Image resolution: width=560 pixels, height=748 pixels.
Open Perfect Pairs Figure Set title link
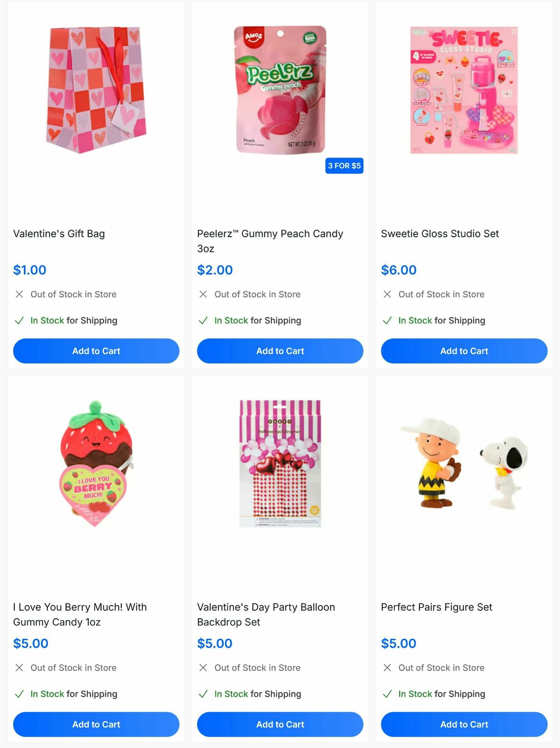pos(436,607)
